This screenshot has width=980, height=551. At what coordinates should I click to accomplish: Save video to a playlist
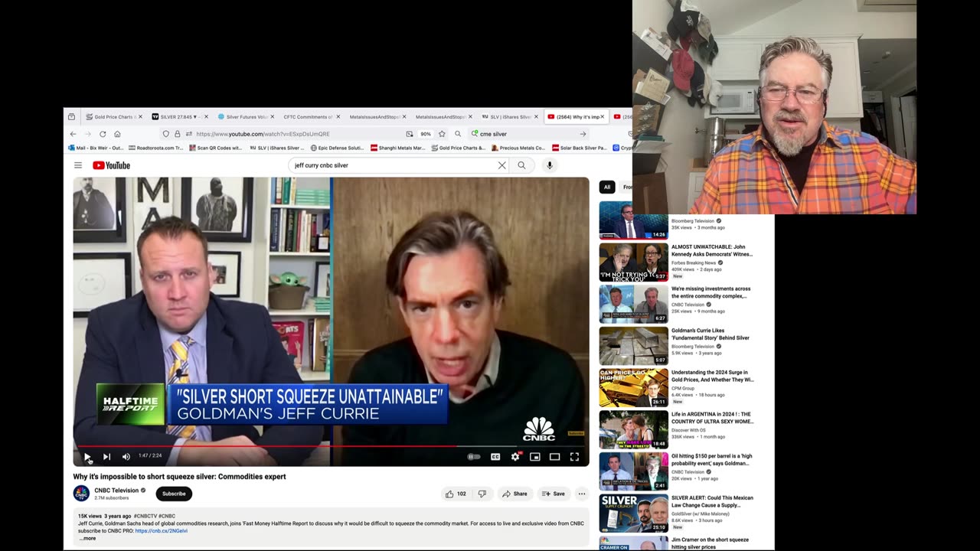point(554,494)
